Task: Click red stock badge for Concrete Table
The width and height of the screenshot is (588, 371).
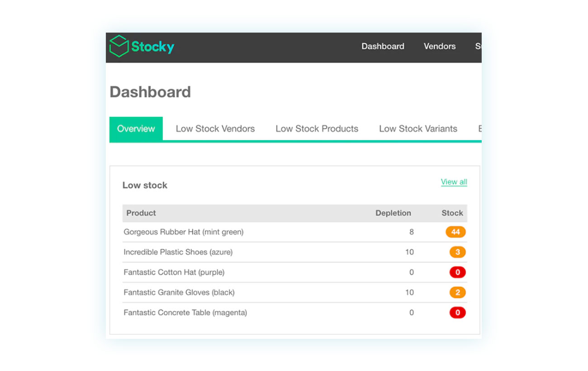Action: [x=457, y=313]
